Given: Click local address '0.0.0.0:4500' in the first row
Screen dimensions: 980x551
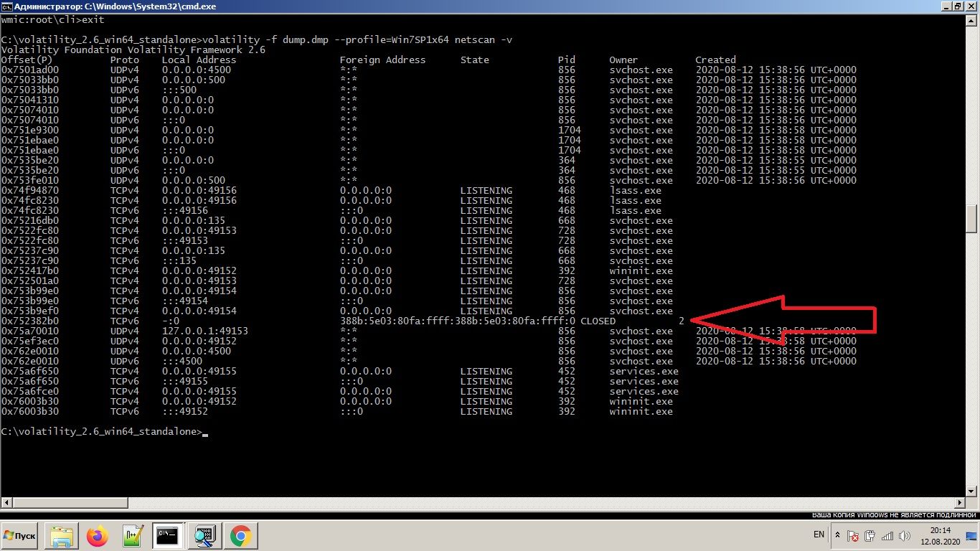Looking at the screenshot, I should [197, 70].
